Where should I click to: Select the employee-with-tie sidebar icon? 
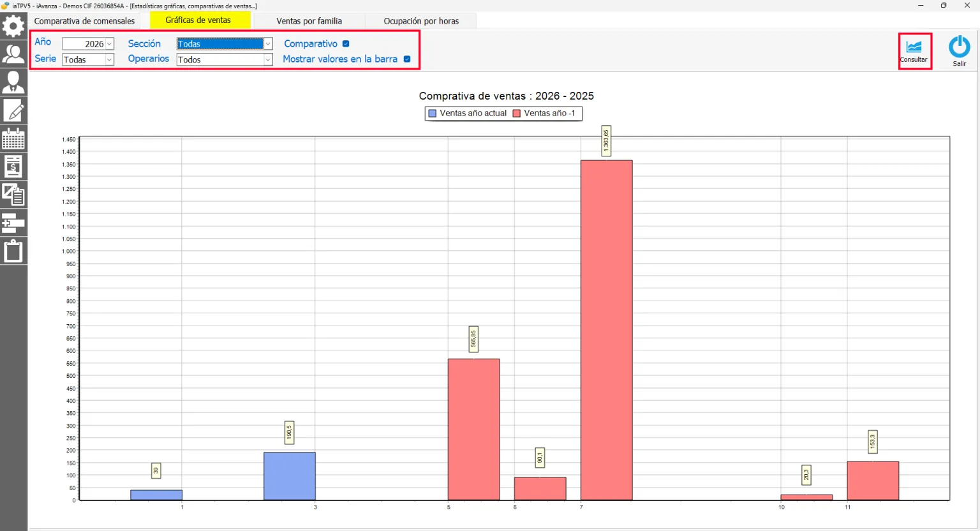(x=13, y=82)
